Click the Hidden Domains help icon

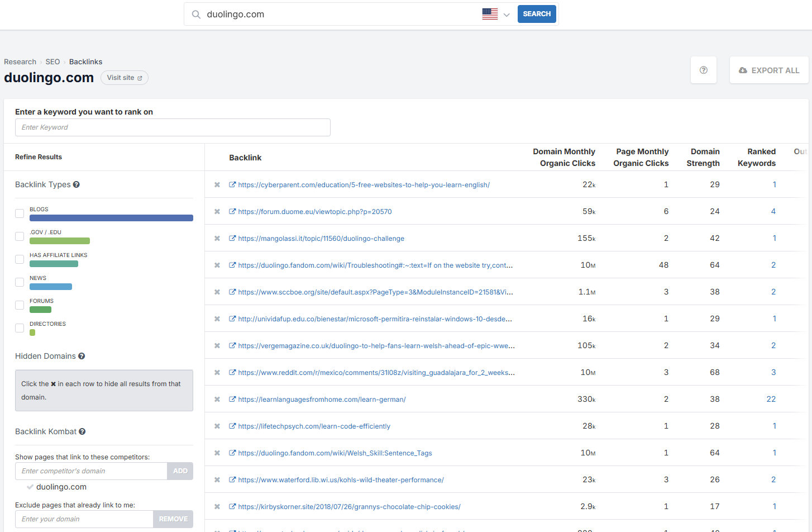(82, 356)
